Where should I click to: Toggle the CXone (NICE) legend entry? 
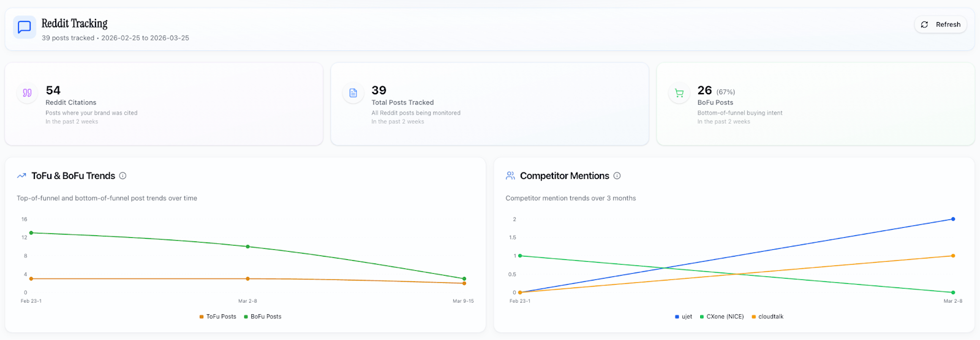[722, 317]
